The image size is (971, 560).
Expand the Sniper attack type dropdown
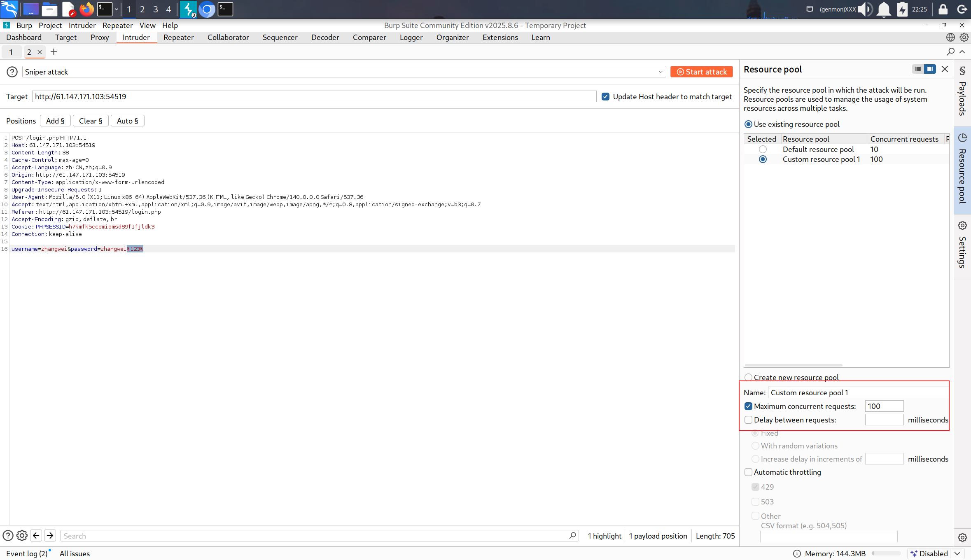click(x=661, y=72)
